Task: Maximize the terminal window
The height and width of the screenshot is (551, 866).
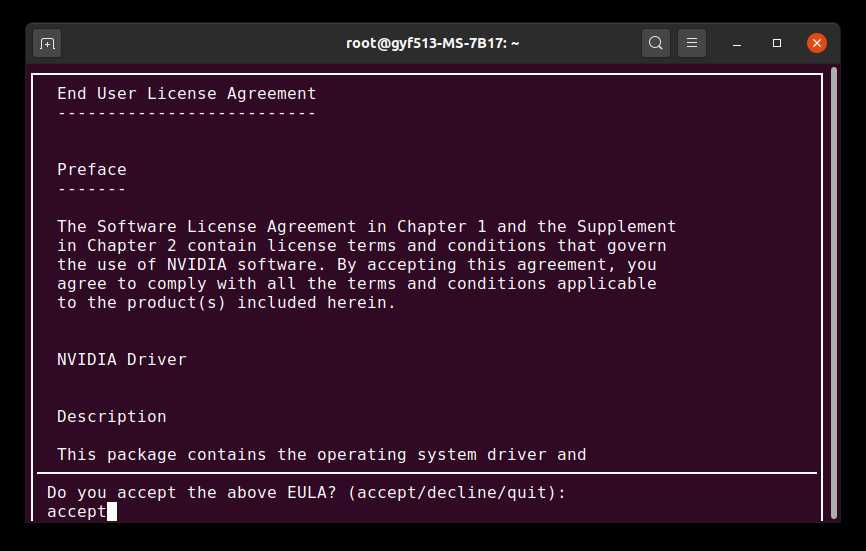Action: (x=777, y=43)
